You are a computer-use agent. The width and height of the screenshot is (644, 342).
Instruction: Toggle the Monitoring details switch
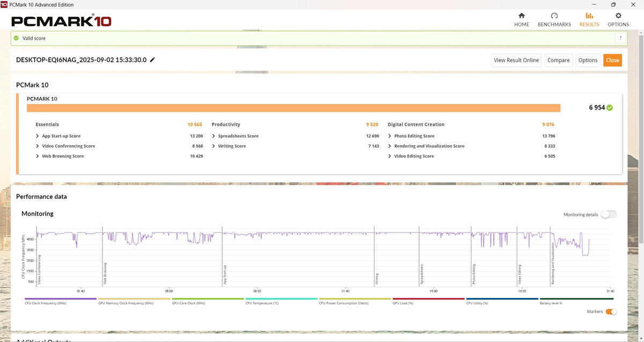[x=609, y=214]
